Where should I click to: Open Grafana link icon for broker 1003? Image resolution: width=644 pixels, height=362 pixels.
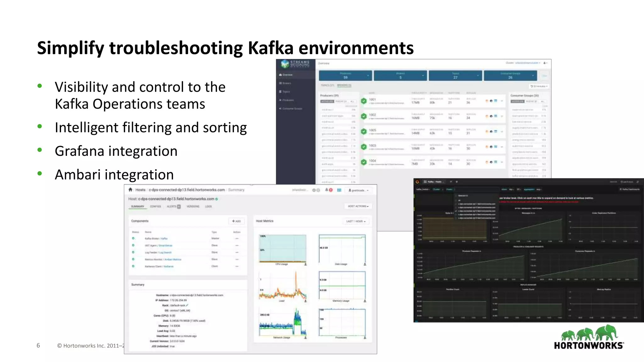(487, 147)
